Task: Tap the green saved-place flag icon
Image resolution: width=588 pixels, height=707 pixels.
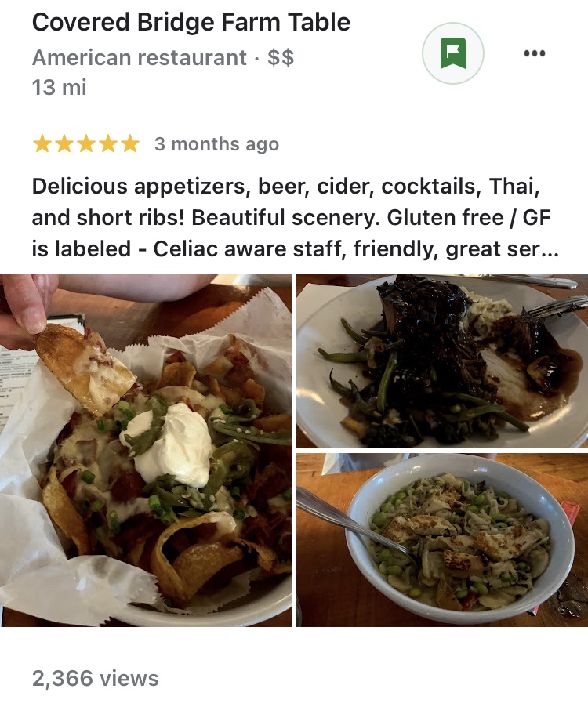Action: coord(452,53)
